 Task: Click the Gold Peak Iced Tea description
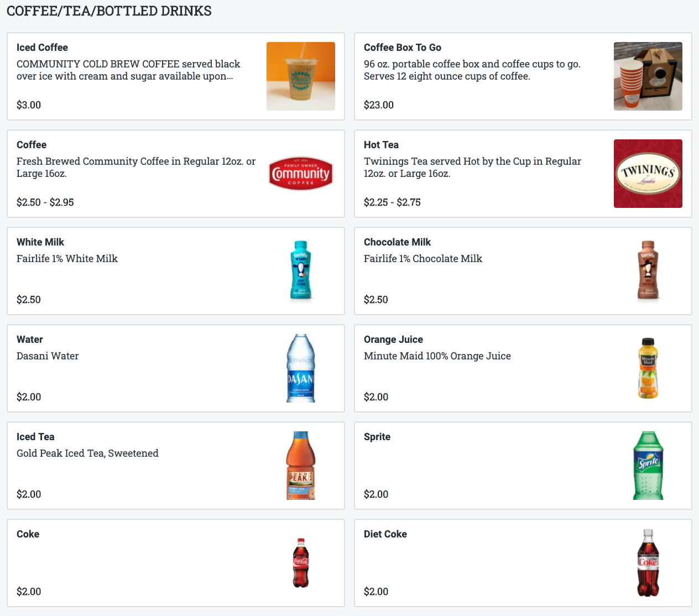tap(87, 453)
